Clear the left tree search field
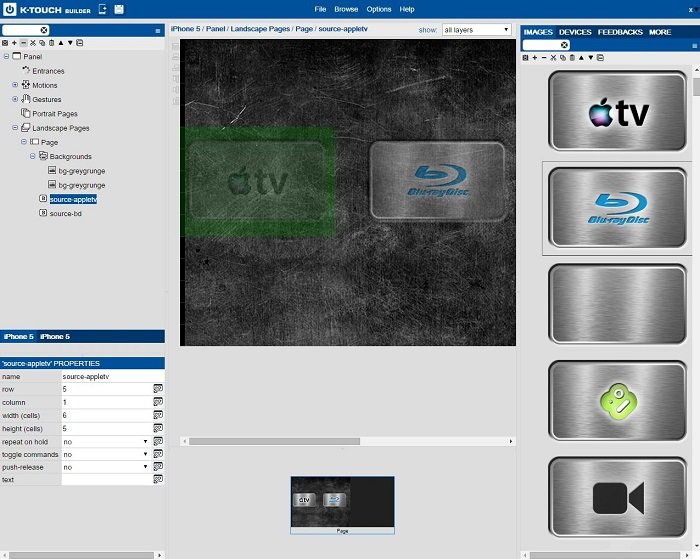The image size is (700, 559). 44,30
